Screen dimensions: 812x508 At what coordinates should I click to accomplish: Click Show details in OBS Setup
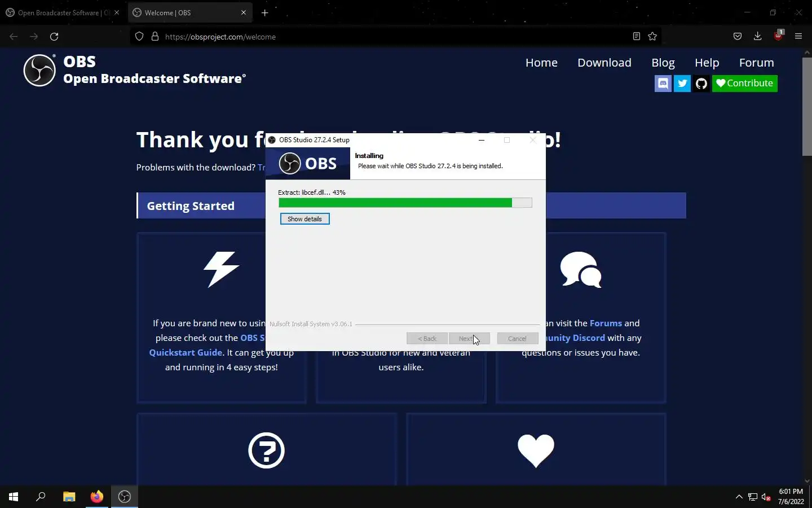pyautogui.click(x=305, y=219)
